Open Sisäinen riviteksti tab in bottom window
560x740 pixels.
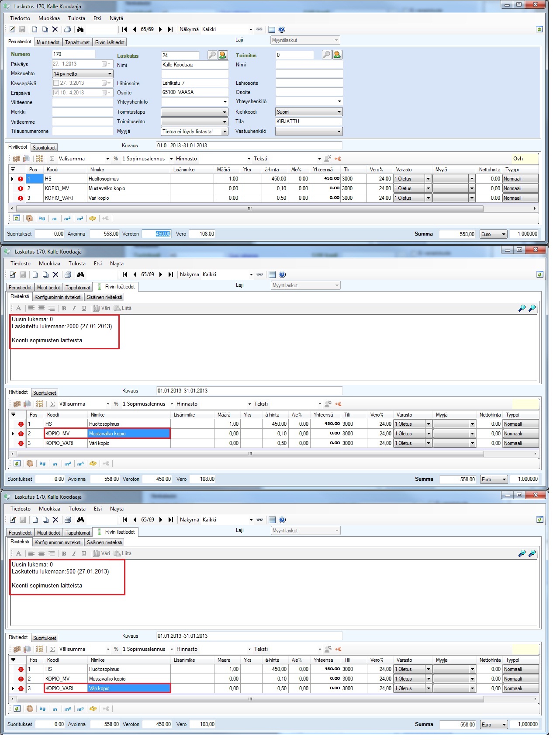(x=104, y=542)
